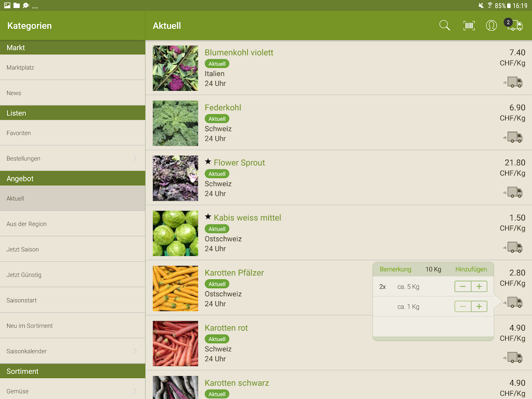Screen dimensions: 532x399
Task: Tap truck icon for Karotten Pfälzer
Action: coord(513,302)
